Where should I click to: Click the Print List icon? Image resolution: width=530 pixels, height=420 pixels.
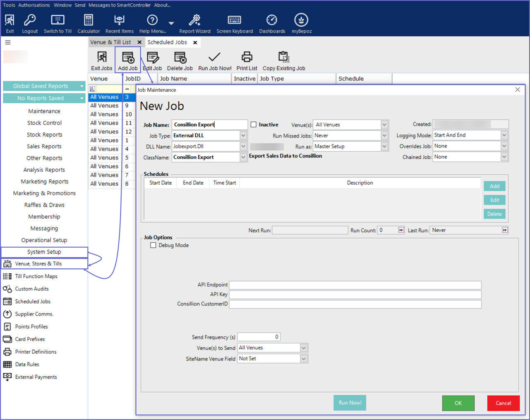pos(247,61)
